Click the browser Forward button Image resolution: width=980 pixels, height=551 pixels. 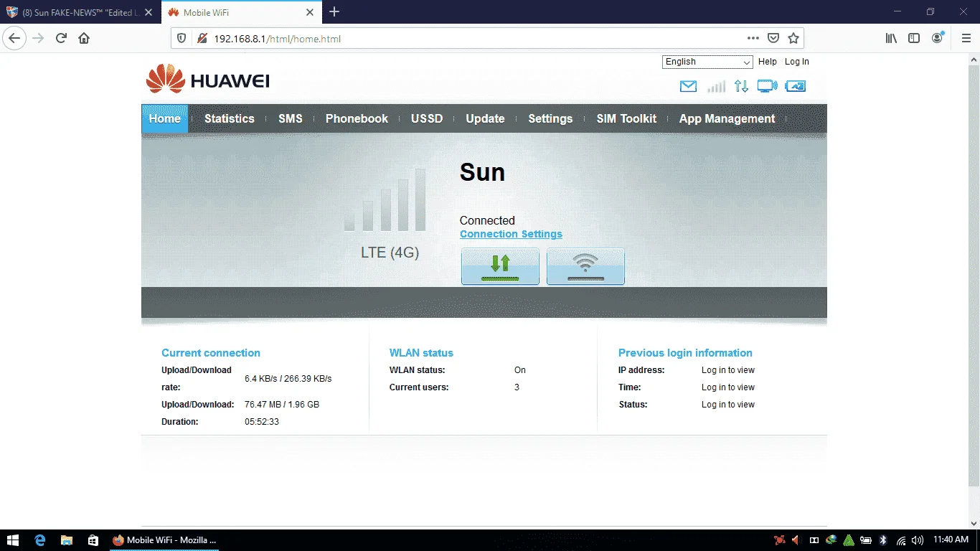(x=39, y=38)
